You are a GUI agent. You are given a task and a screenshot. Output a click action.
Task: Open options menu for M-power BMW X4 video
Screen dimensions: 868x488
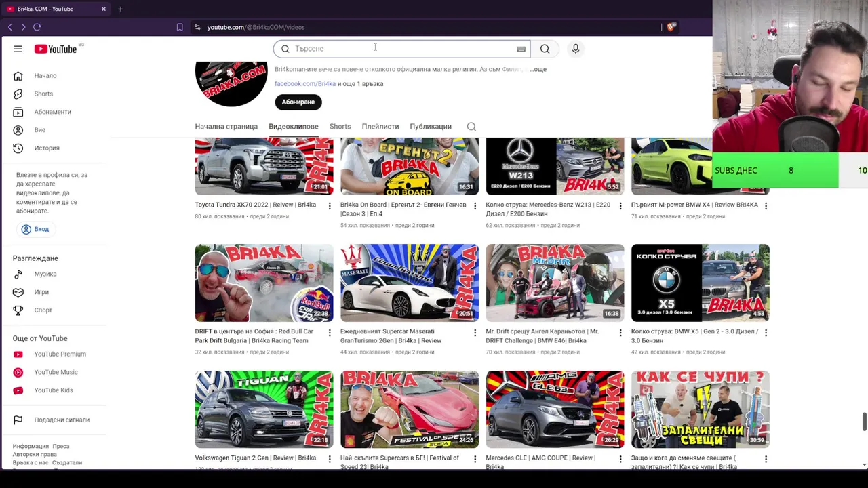(766, 206)
